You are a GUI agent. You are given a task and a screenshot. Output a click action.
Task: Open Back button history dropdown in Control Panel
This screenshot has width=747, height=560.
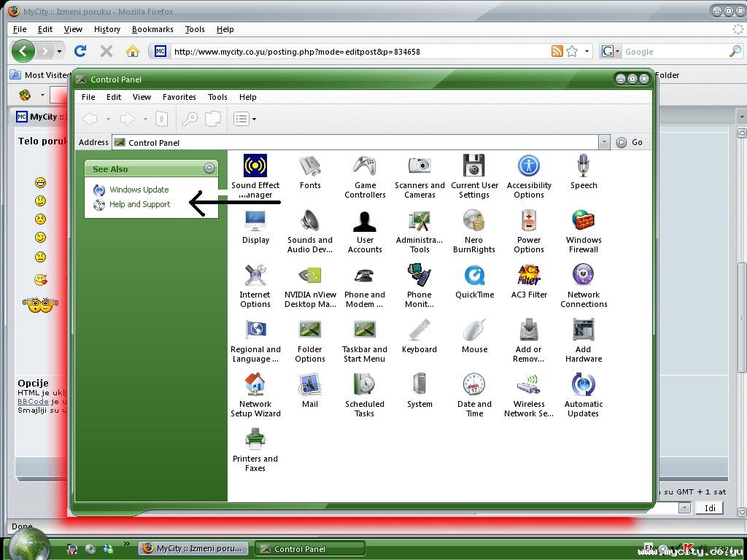coord(108,119)
